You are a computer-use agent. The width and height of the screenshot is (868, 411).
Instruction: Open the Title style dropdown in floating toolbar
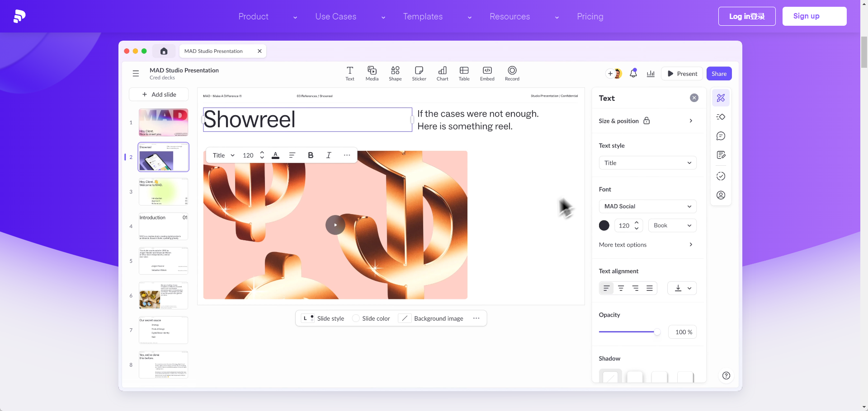pyautogui.click(x=223, y=155)
